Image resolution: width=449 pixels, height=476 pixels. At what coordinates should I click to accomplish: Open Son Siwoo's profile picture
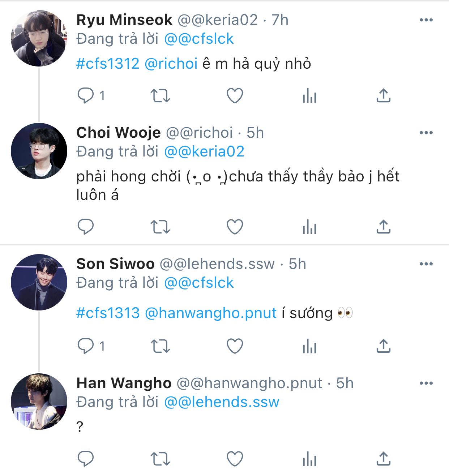pos(39,282)
